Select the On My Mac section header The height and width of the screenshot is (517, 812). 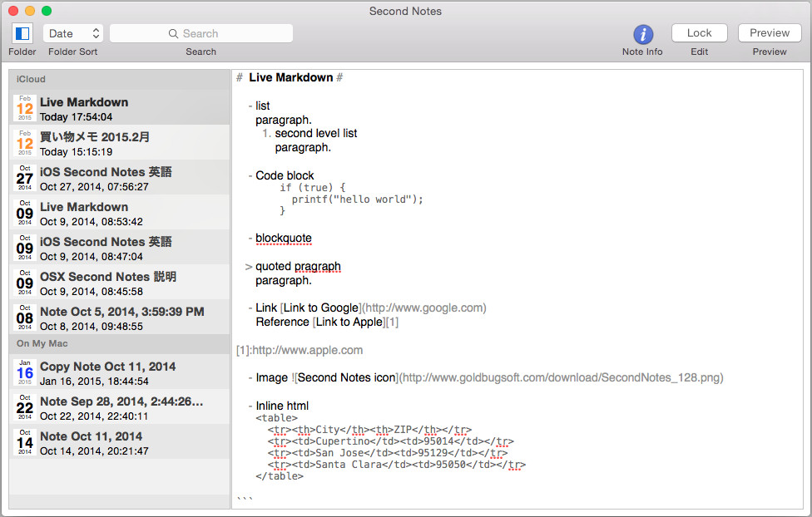[x=119, y=343]
